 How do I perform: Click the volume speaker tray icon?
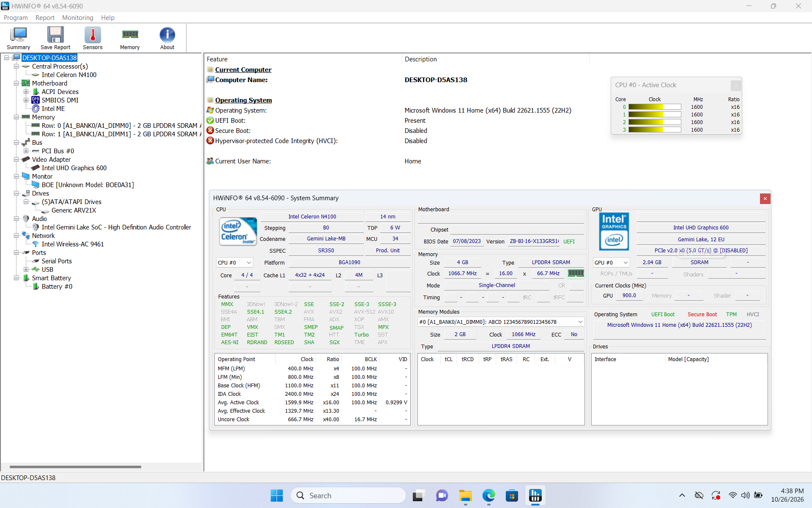(745, 495)
